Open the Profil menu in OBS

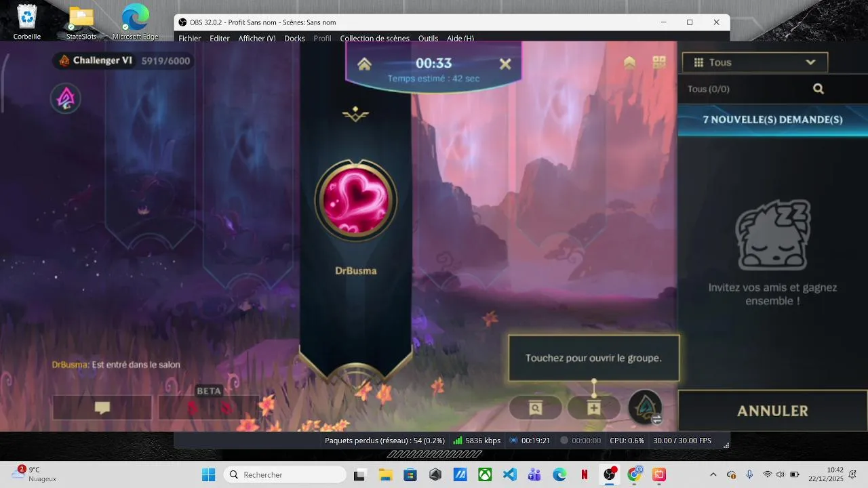323,39
